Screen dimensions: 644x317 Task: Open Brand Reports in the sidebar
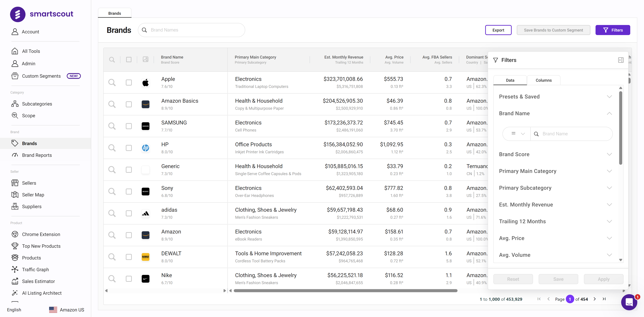click(x=37, y=155)
